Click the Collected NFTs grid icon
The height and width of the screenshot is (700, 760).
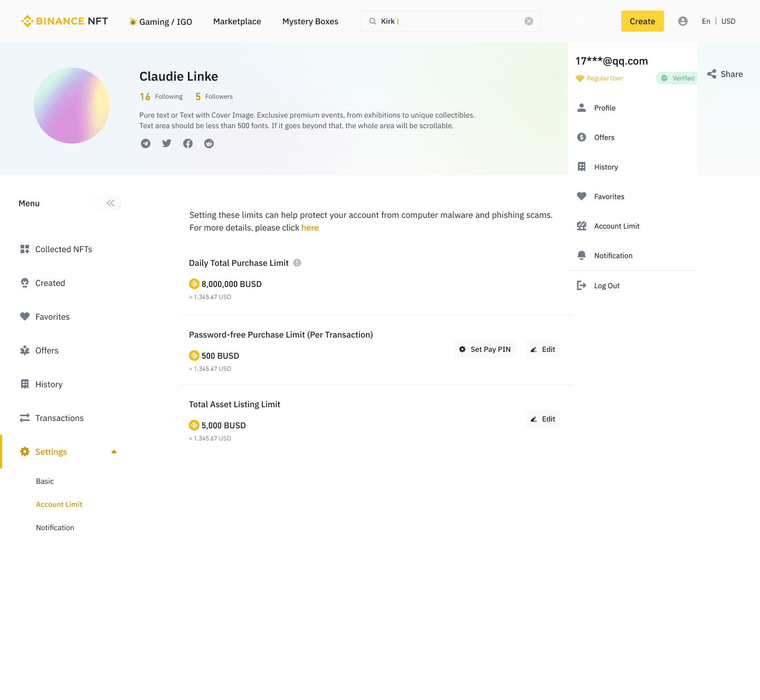coord(25,249)
